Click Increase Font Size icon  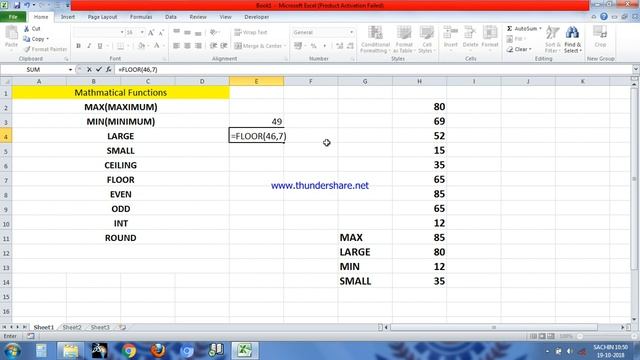tap(151, 32)
